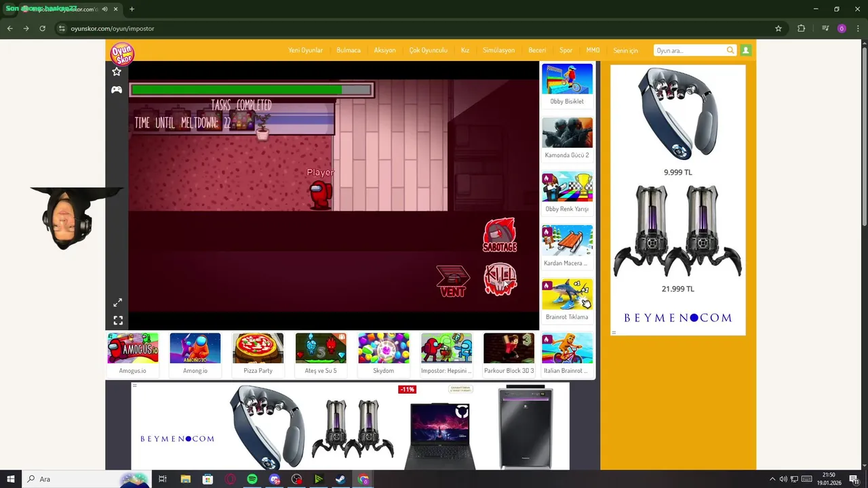Open the Parkour Block 3D 3 game
Screen dimensions: 868x488
pos(509,354)
